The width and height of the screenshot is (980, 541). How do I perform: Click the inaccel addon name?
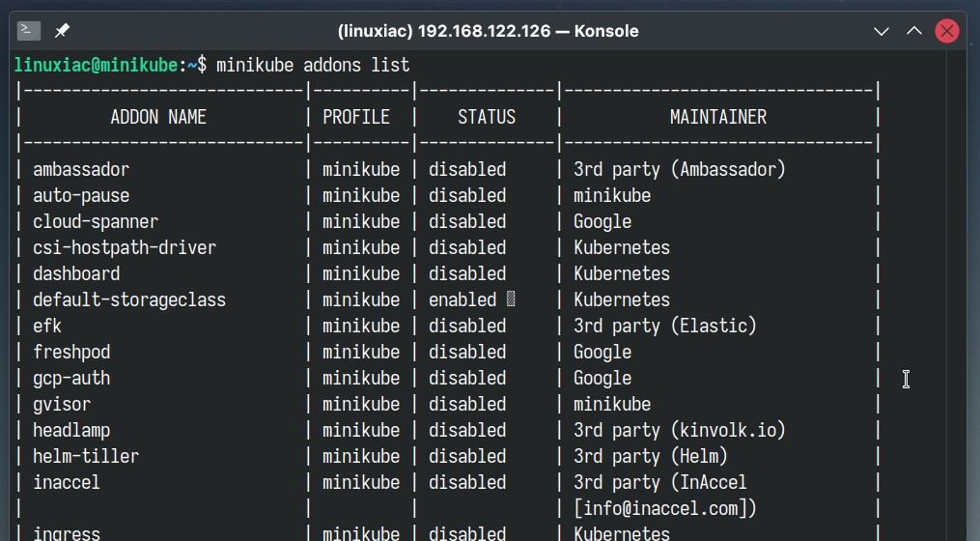(x=67, y=483)
